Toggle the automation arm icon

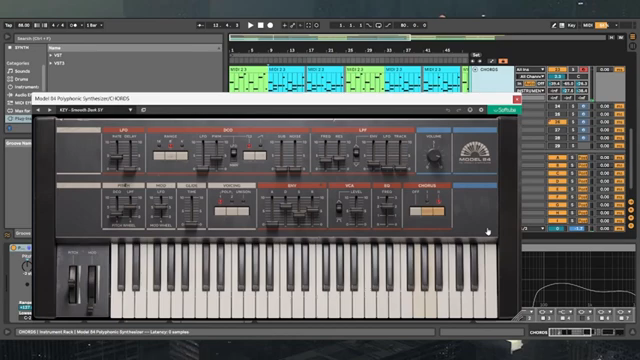click(293, 25)
